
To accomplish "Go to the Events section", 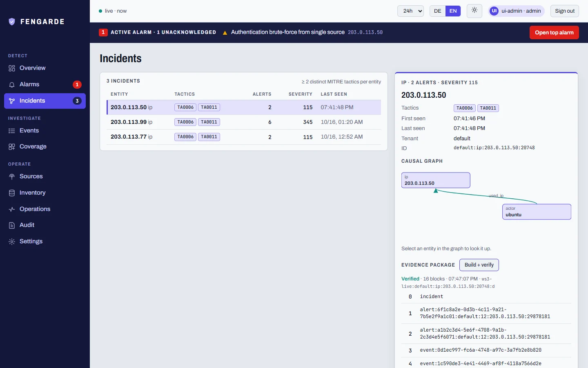I will [x=45, y=131].
